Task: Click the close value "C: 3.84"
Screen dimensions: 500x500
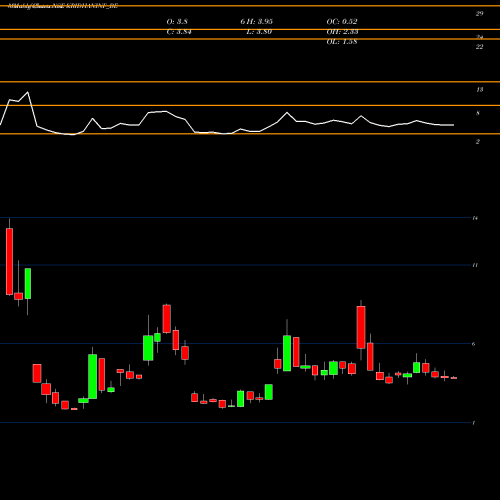Action: 179,32
